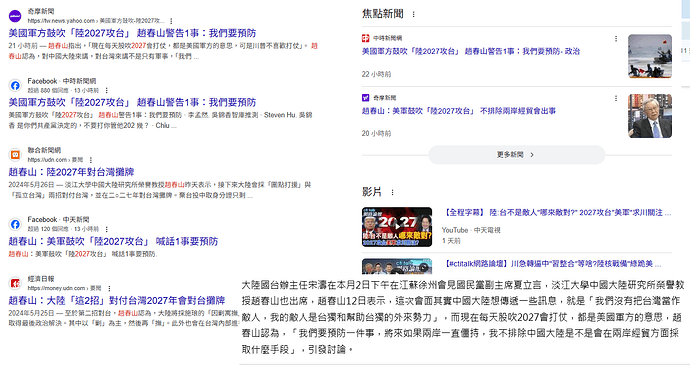Click the 聯合新聞網 site icon

[15, 155]
